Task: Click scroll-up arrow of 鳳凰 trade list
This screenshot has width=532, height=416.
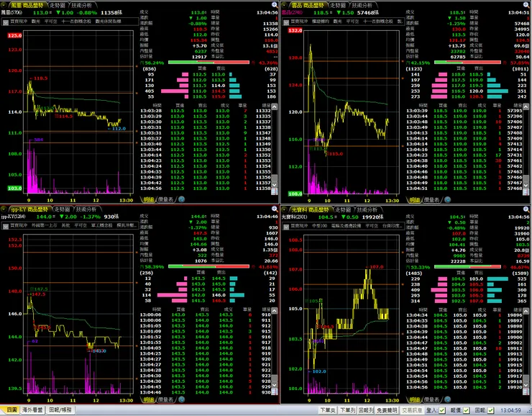Action: tap(275, 107)
